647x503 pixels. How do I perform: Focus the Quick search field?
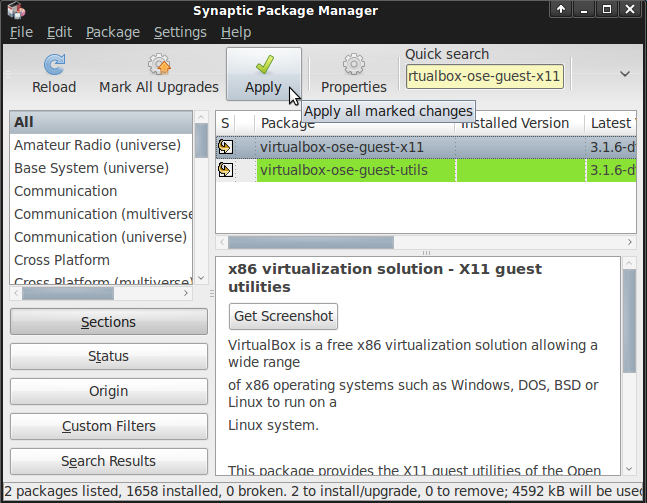(485, 76)
